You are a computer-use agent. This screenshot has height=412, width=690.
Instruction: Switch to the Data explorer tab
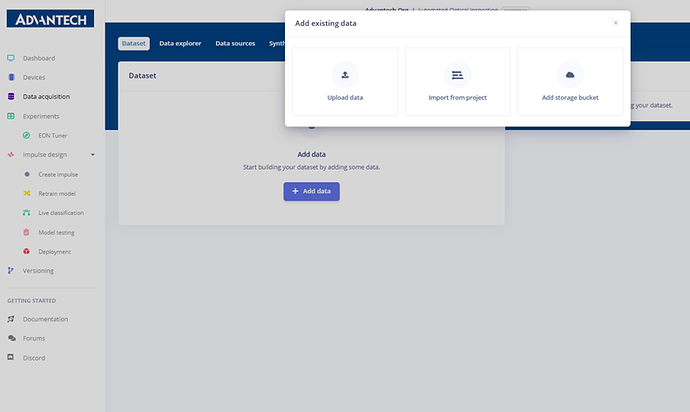click(x=180, y=44)
